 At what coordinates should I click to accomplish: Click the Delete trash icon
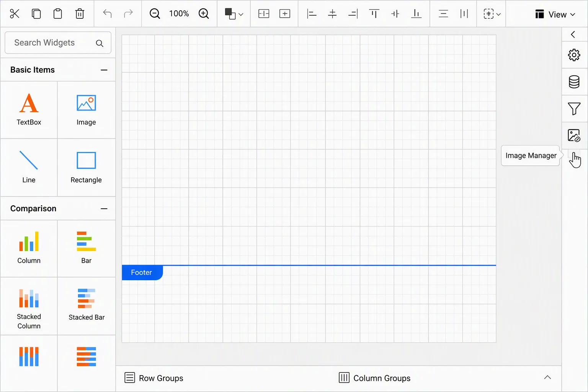click(x=80, y=14)
